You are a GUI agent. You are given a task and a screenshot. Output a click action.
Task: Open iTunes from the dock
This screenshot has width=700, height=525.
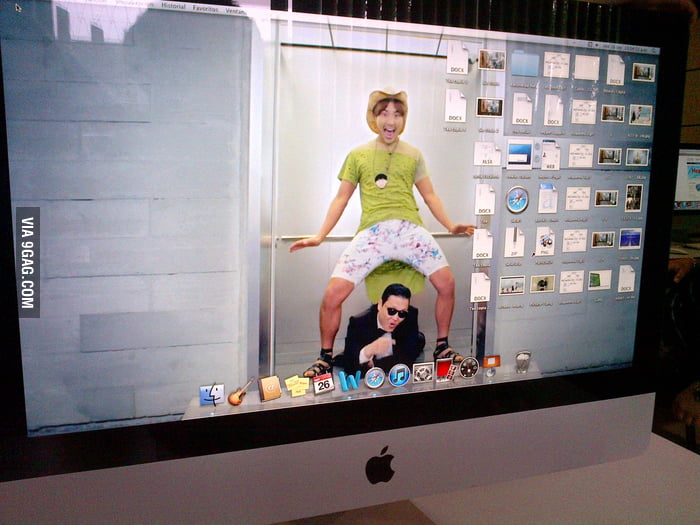pyautogui.click(x=400, y=375)
